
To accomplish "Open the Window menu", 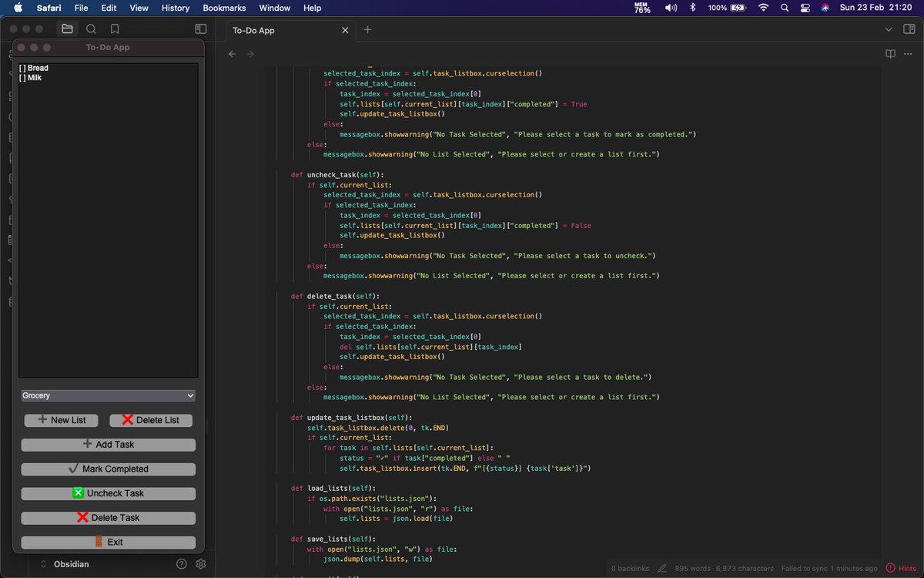I will click(x=275, y=8).
